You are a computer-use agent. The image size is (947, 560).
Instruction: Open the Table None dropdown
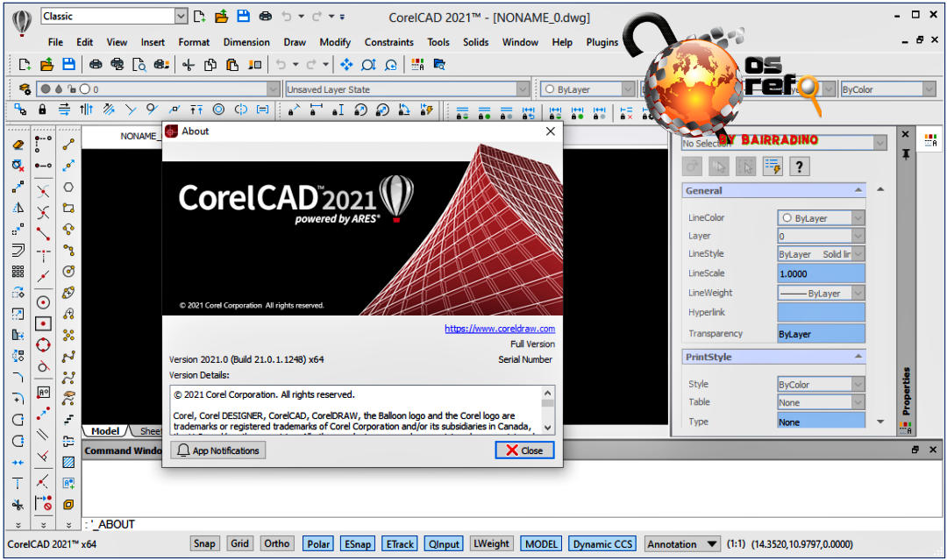(x=858, y=402)
